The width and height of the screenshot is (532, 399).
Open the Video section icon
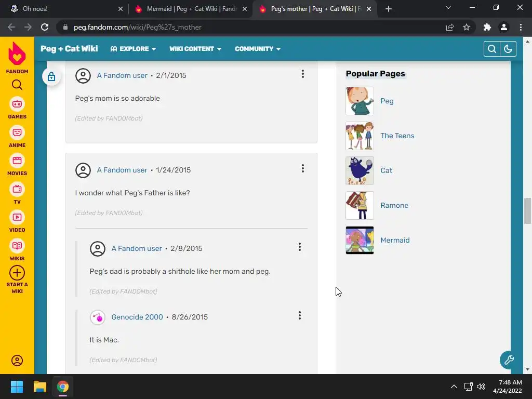click(17, 217)
